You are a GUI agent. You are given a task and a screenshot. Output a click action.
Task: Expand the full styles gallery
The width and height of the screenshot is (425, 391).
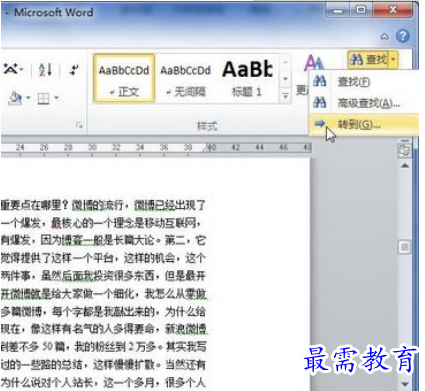pos(285,96)
